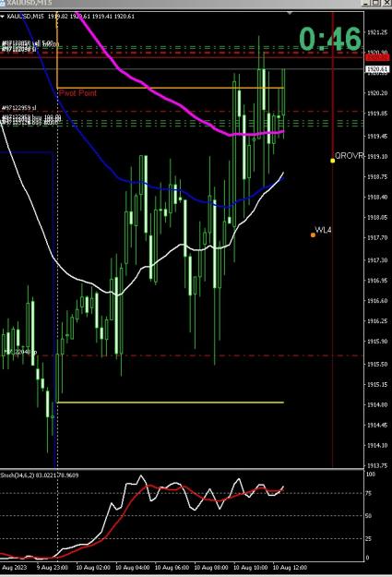Click the 75 level on Stochastic scale
The width and height of the screenshot is (392, 577).
(x=368, y=494)
